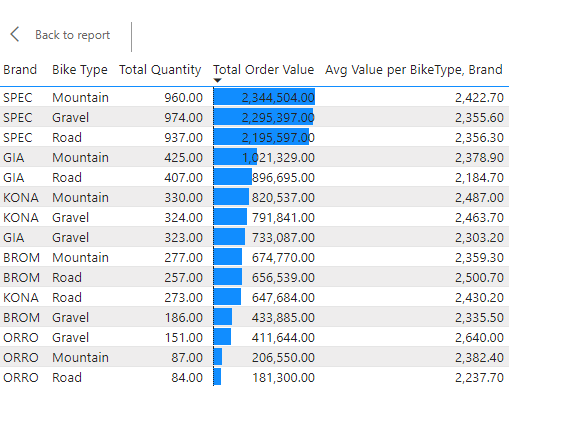
Task: Click the quantity value 273.00
Action: click(x=183, y=298)
